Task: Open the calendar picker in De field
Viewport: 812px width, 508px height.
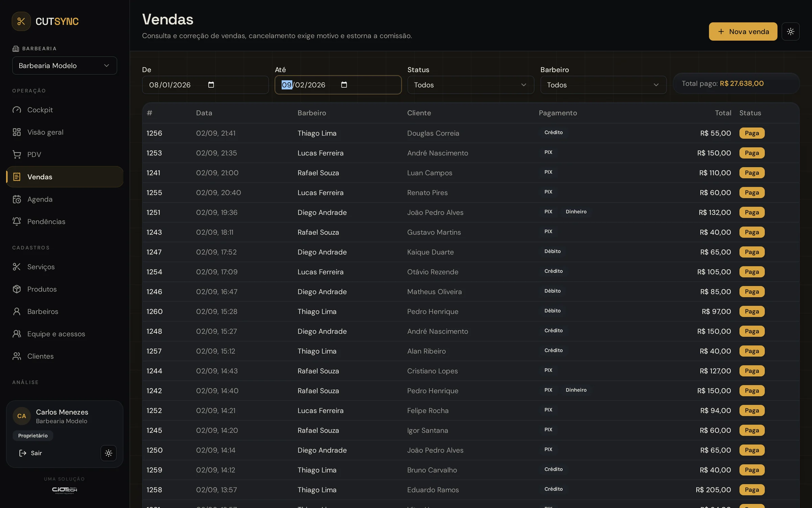Action: click(x=211, y=85)
